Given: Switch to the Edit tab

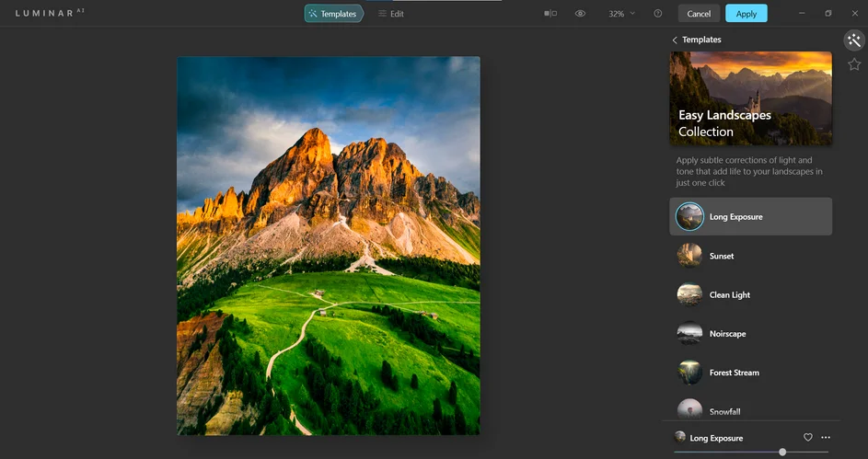Looking at the screenshot, I should 391,14.
